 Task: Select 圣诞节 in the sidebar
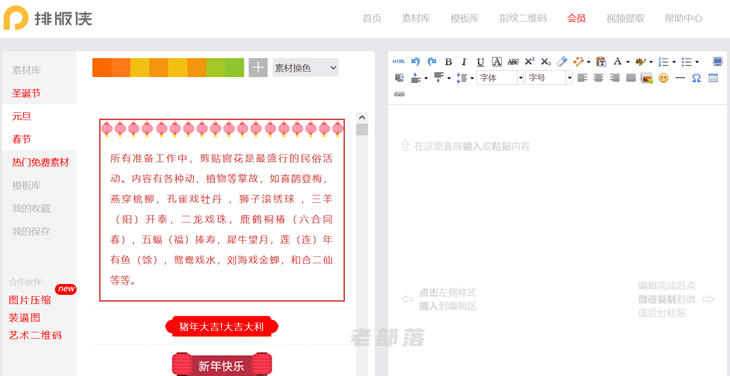coord(27,93)
